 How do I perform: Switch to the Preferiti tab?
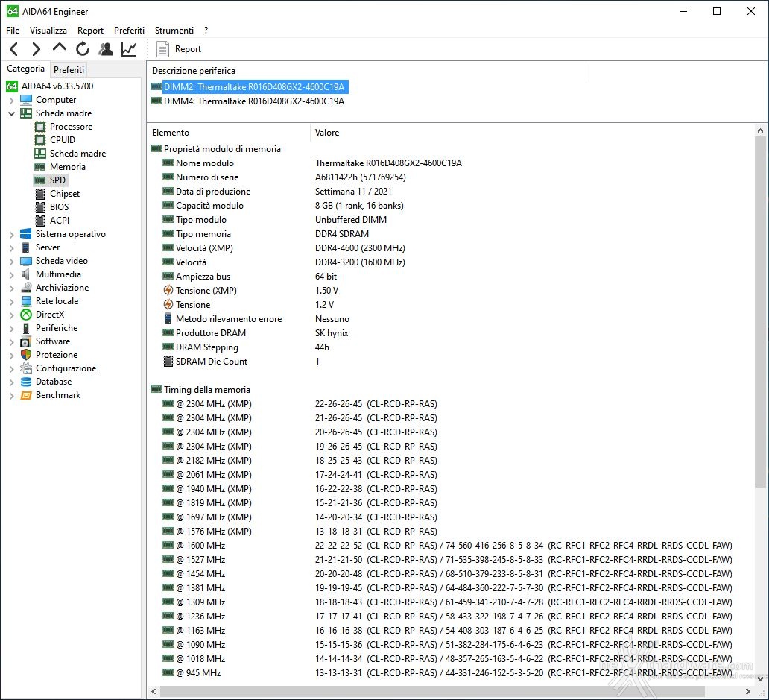(x=69, y=69)
